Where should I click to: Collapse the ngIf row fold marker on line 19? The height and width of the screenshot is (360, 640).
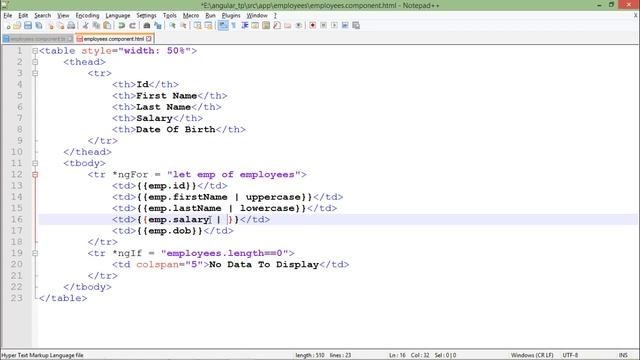tap(35, 253)
